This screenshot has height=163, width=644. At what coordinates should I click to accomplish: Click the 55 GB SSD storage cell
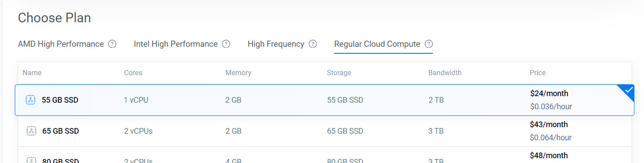tap(345, 100)
